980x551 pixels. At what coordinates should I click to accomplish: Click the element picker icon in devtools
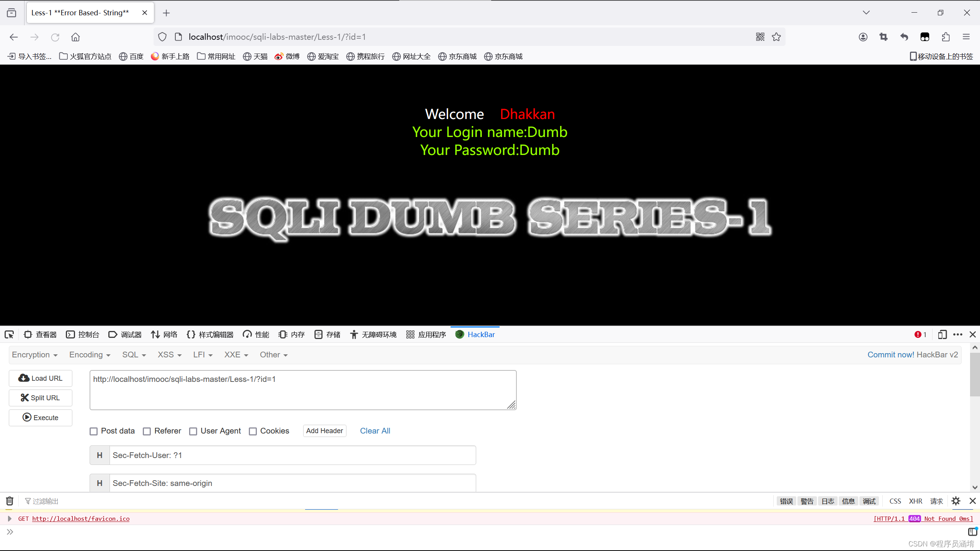click(x=9, y=335)
